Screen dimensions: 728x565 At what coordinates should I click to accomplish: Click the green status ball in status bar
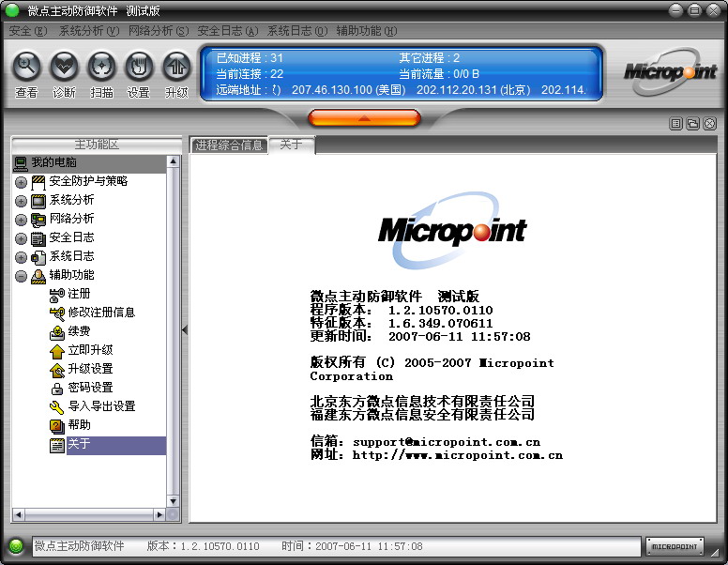pyautogui.click(x=16, y=545)
